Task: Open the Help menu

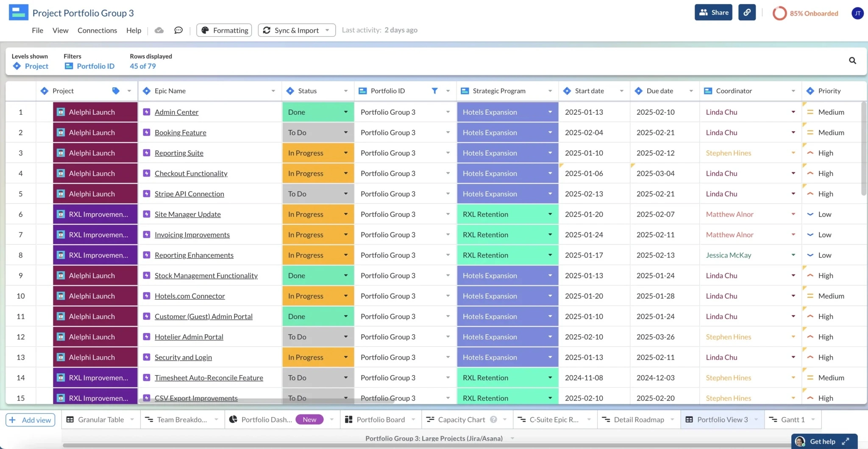Action: click(x=134, y=30)
